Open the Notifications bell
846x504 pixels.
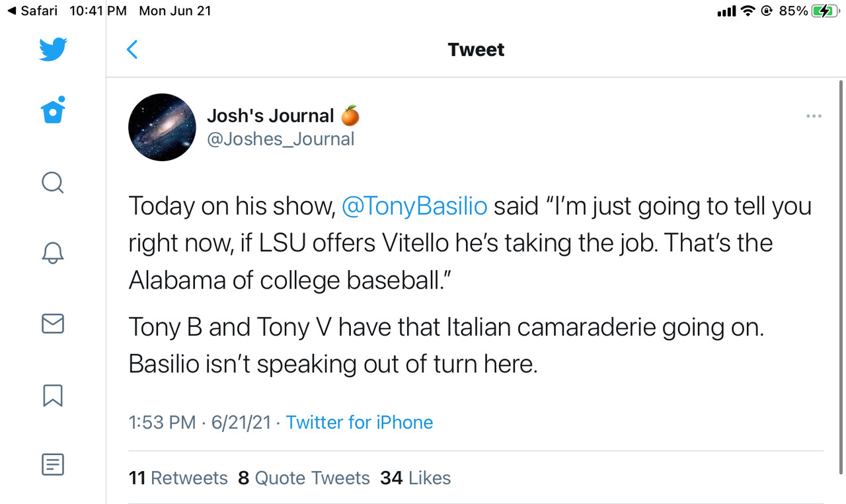[x=53, y=252]
